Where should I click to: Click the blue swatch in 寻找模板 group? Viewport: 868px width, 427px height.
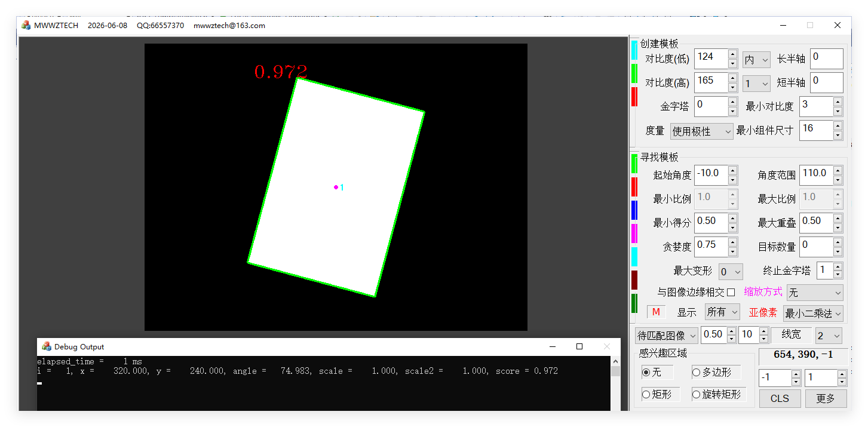click(x=634, y=210)
